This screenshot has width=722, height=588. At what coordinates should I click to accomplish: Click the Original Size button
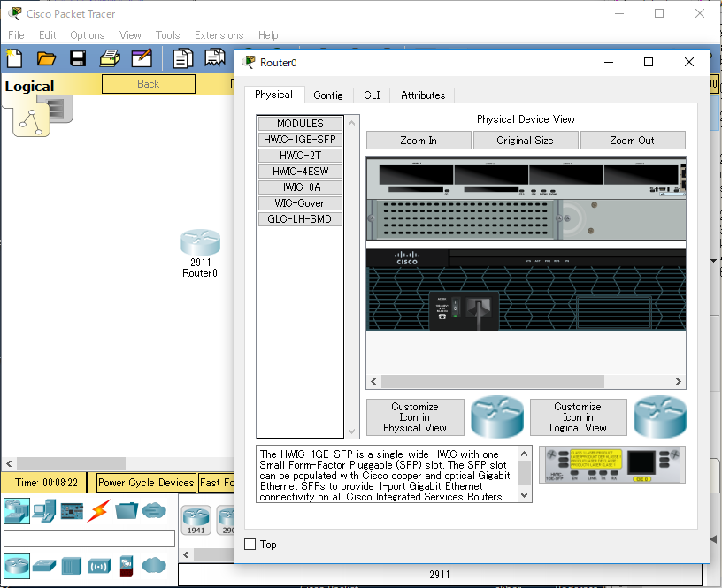coord(525,141)
